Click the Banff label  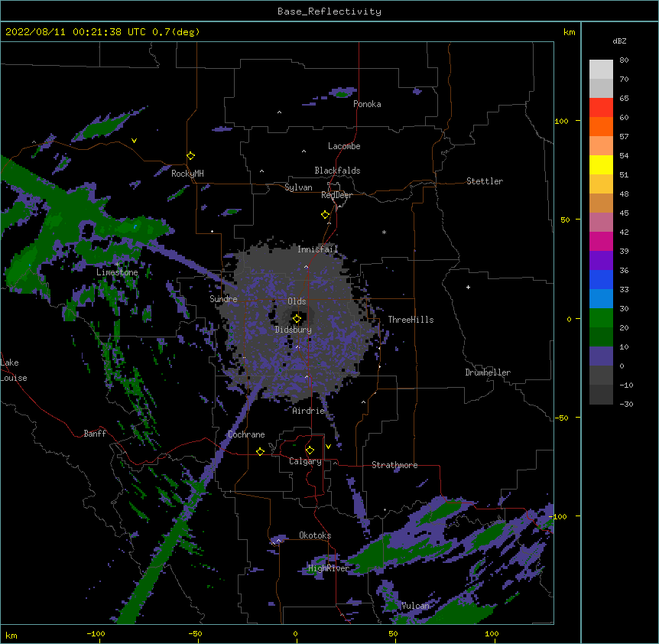tap(95, 434)
